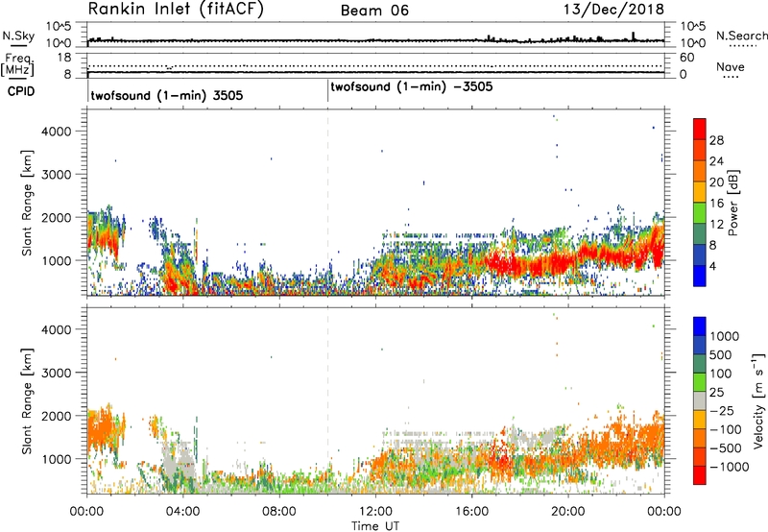Click the '4' power colorbar tick
Screen dimensions: 768x532
[x=712, y=267]
